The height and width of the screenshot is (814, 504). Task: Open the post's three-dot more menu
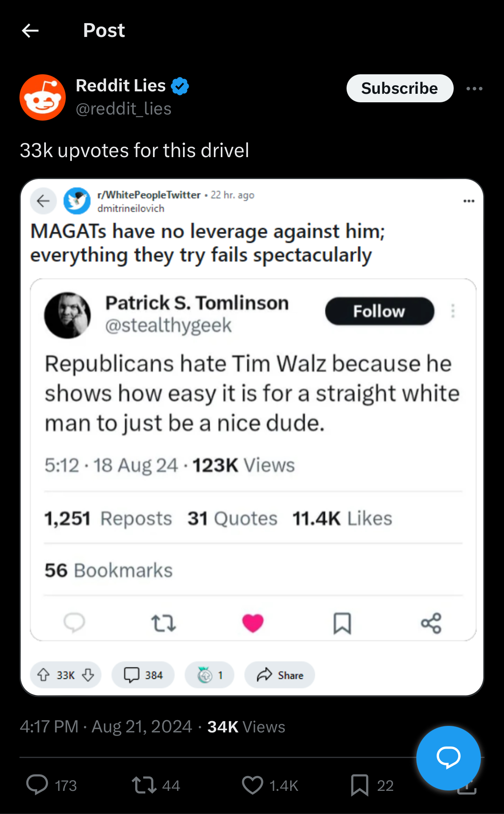click(x=474, y=89)
